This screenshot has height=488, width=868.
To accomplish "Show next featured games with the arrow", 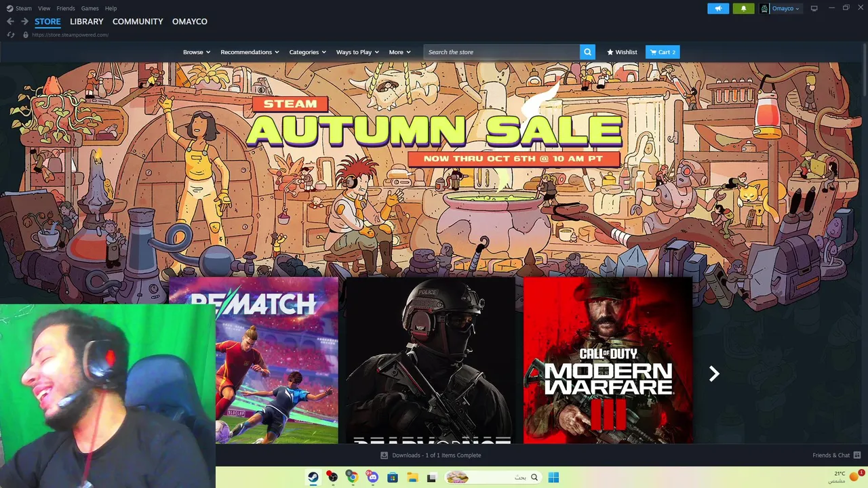I will pos(713,373).
